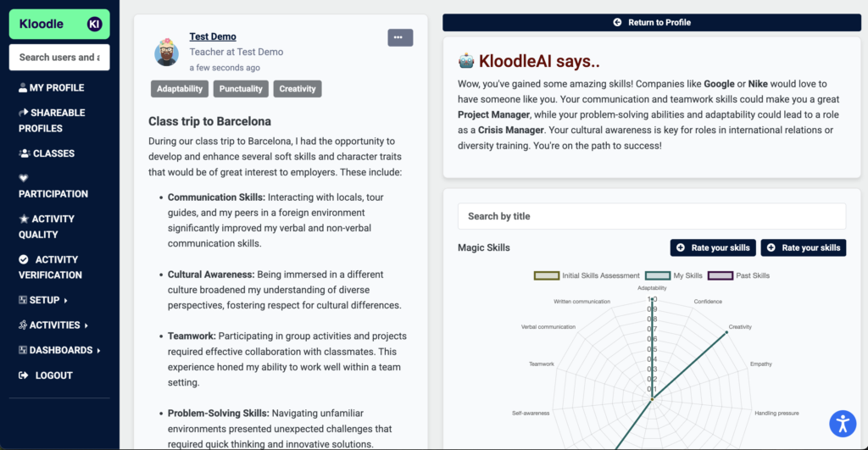The image size is (868, 450).
Task: Click the Shareable Profiles share arrow icon
Action: [x=23, y=113]
